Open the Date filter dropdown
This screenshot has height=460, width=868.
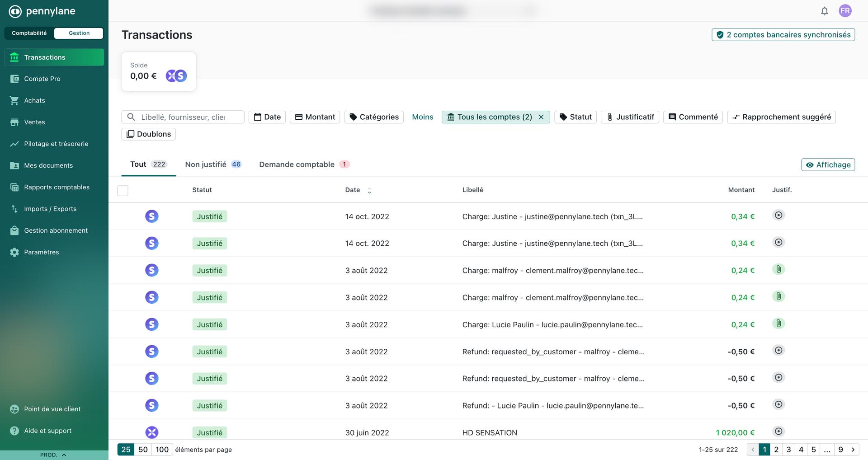pyautogui.click(x=267, y=117)
